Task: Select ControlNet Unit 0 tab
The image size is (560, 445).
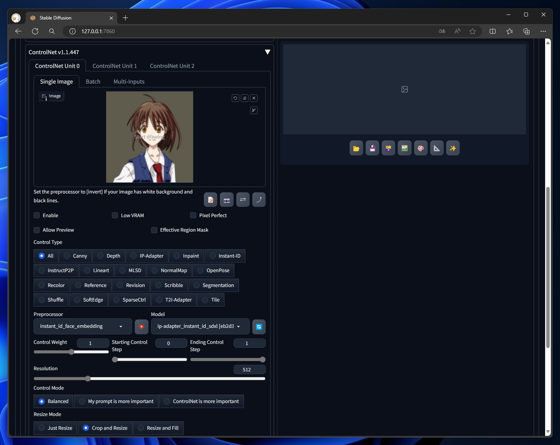Action: pyautogui.click(x=57, y=66)
